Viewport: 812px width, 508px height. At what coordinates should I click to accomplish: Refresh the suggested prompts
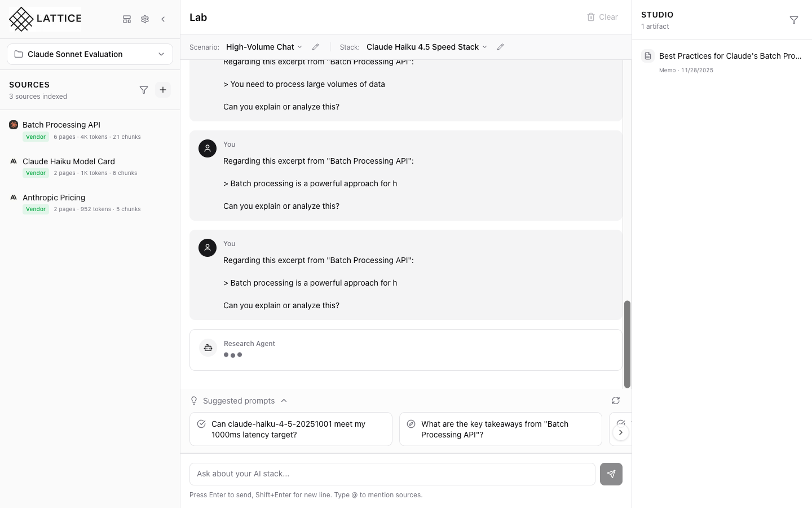(616, 401)
